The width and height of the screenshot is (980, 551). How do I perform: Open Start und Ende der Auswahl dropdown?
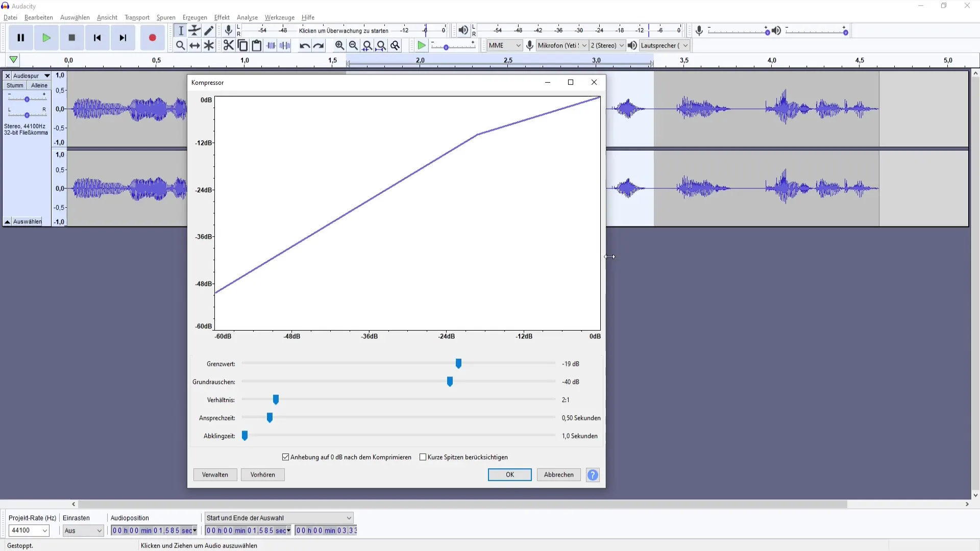click(279, 518)
